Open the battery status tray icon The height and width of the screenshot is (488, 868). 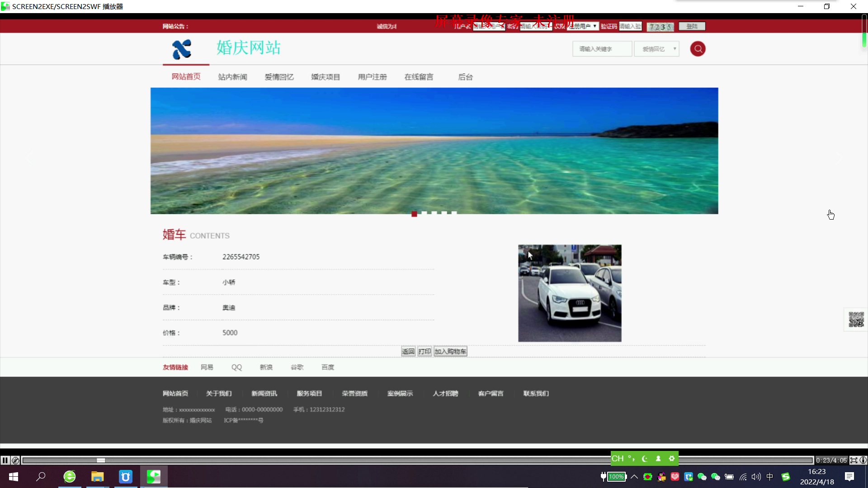(729, 477)
